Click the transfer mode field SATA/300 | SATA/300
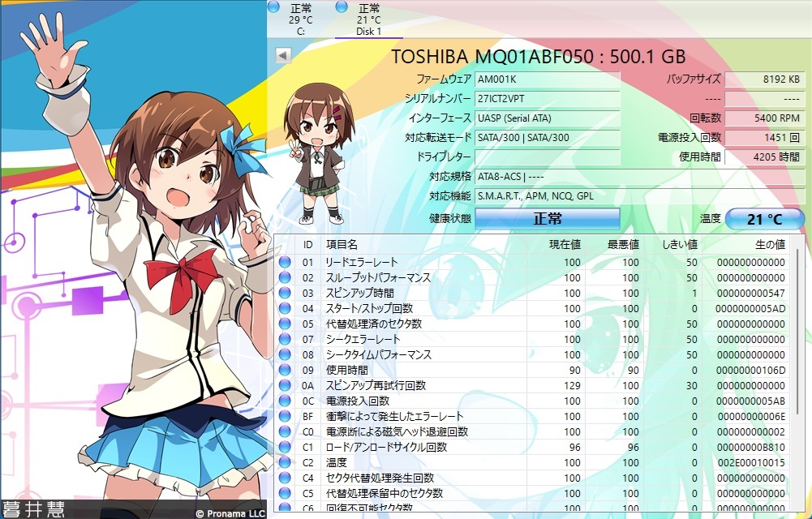 [x=548, y=138]
